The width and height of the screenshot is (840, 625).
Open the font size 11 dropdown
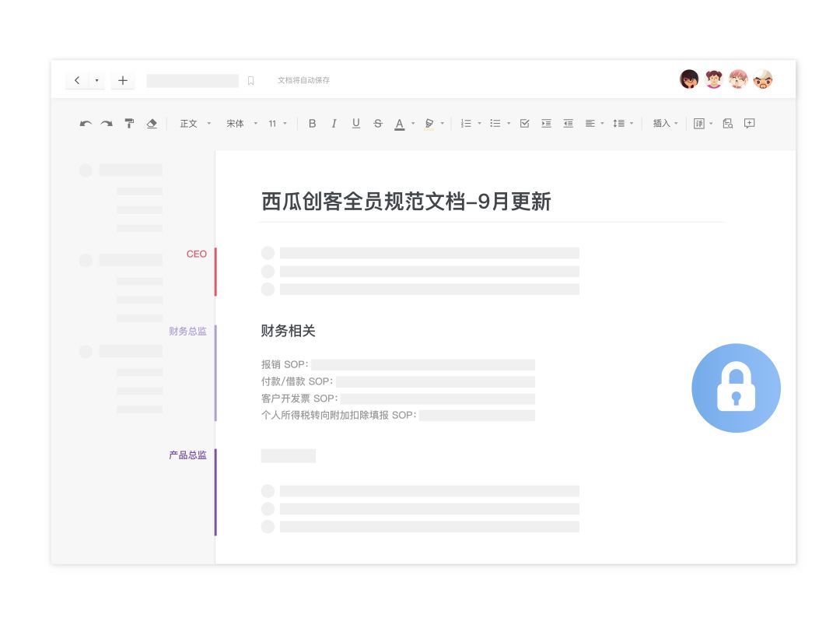coord(278,124)
